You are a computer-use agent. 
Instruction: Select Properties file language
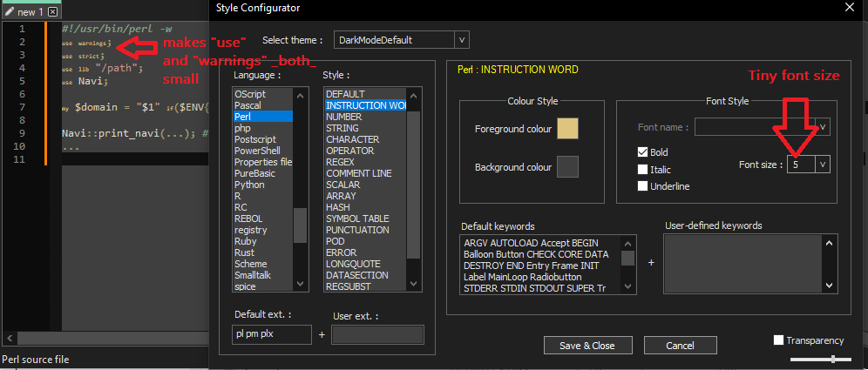coord(263,162)
